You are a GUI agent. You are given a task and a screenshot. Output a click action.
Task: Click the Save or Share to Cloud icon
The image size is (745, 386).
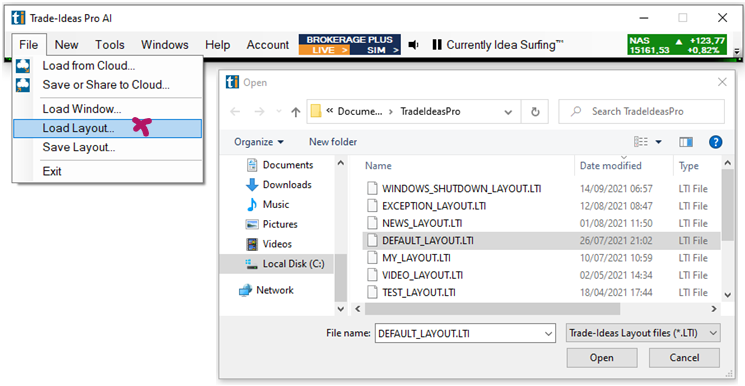[x=23, y=85]
